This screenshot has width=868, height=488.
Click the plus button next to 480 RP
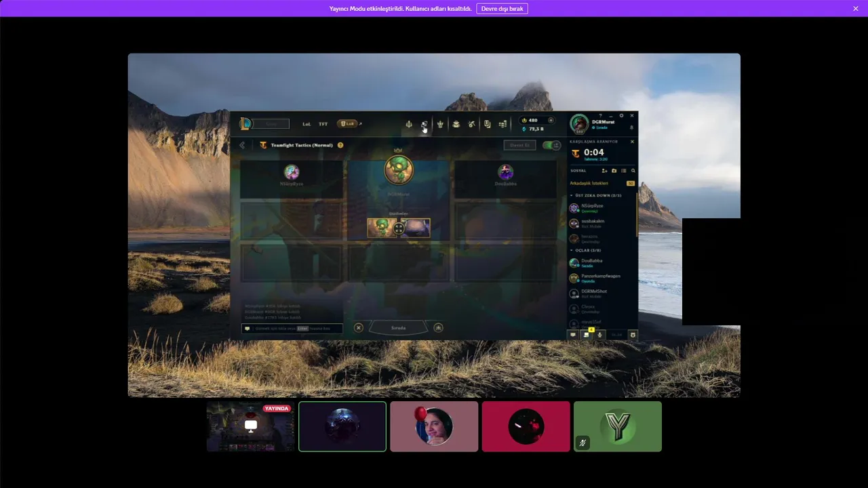click(551, 121)
